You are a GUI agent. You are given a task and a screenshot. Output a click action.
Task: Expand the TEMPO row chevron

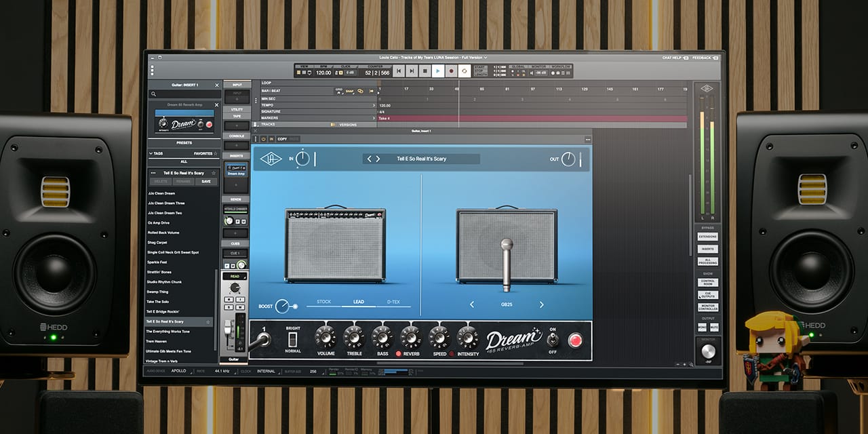[374, 105]
